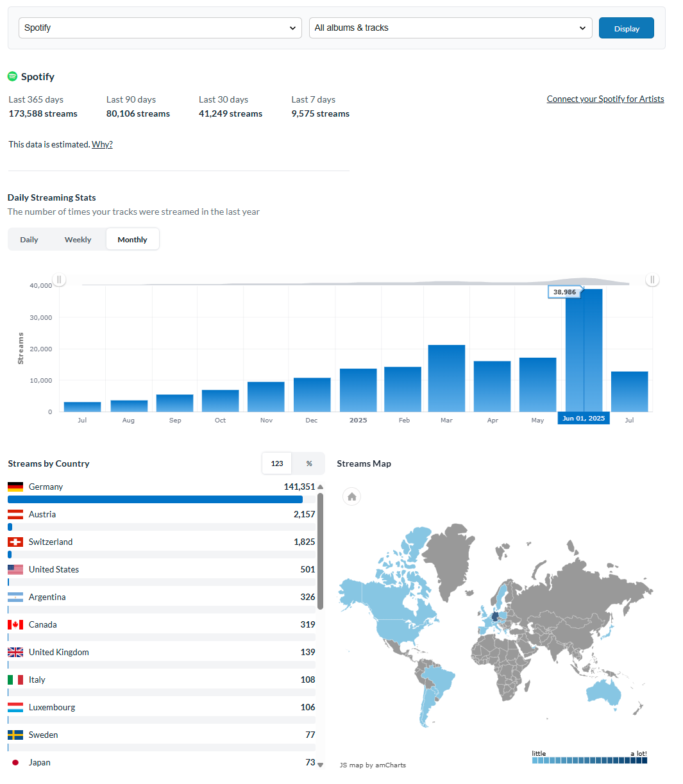Click the Canada flag icon

tap(15, 625)
